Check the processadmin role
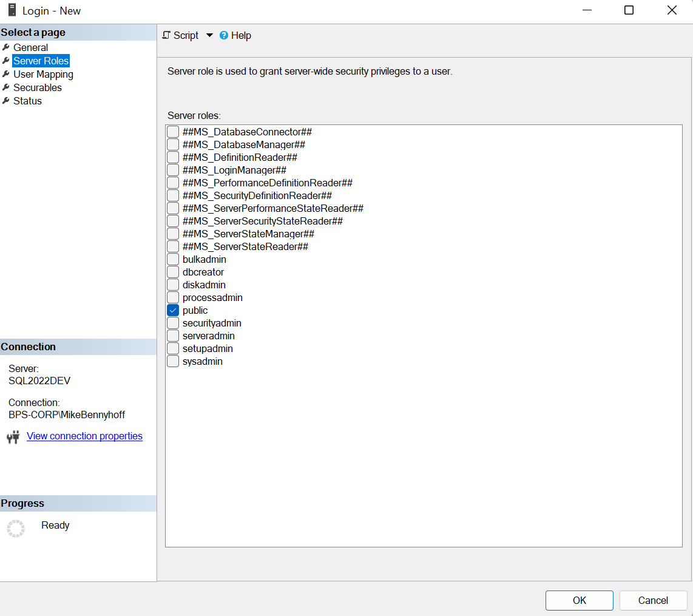 click(x=173, y=297)
